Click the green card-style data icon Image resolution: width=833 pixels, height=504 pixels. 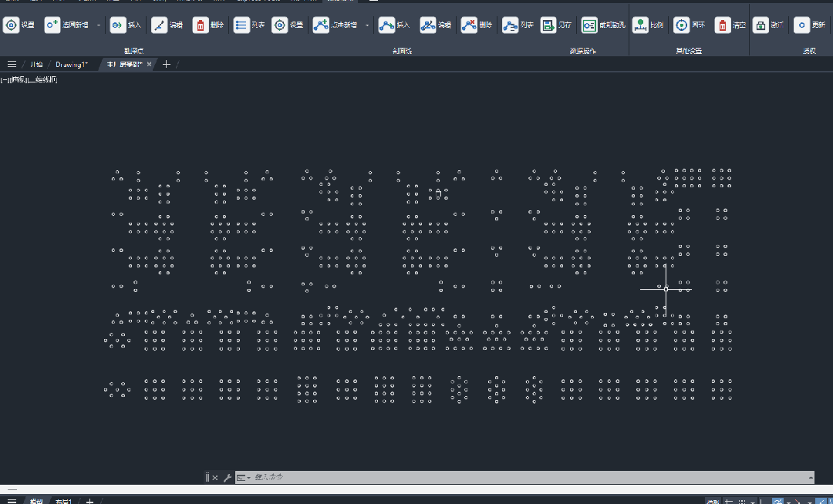[589, 25]
